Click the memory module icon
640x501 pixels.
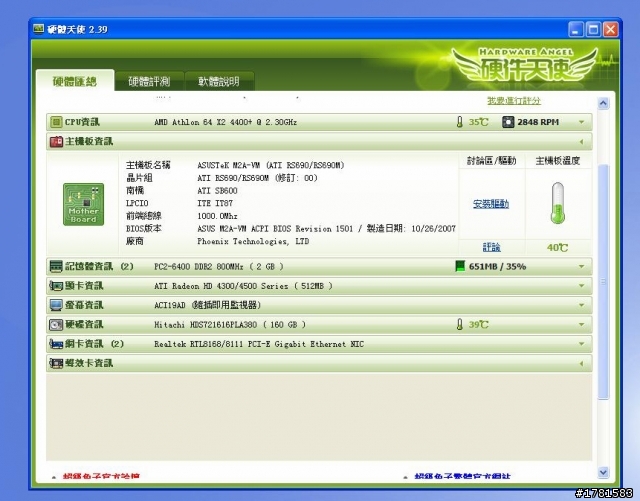(56, 266)
